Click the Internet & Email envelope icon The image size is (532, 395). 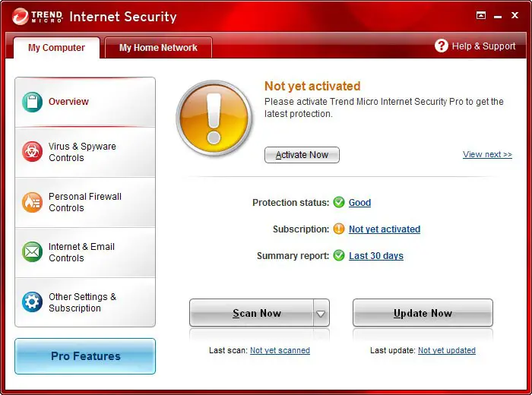32,252
